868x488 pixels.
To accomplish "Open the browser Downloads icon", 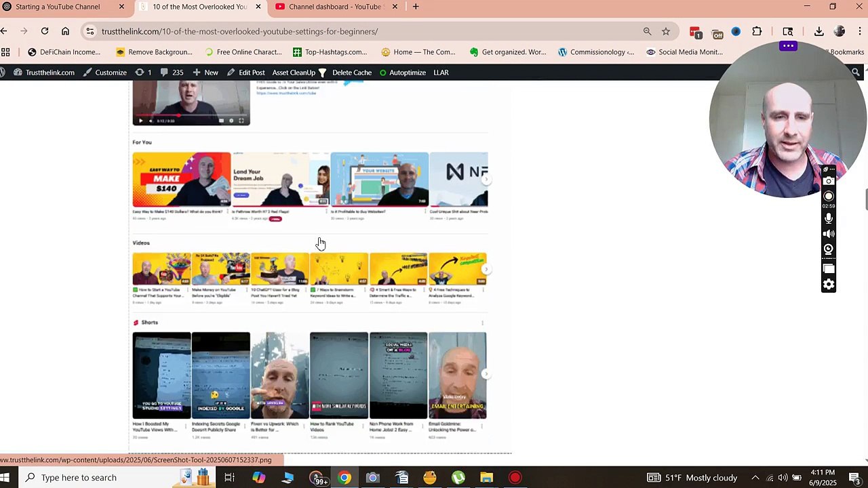I will (818, 31).
